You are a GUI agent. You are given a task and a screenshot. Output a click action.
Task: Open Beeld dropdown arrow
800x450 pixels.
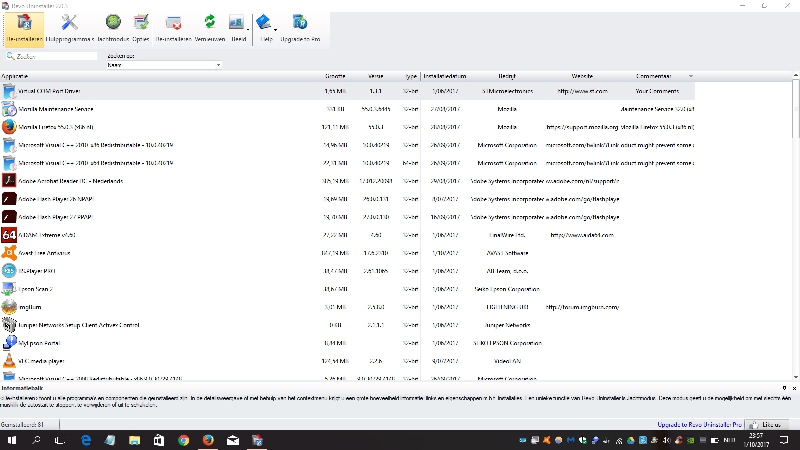[x=248, y=30]
